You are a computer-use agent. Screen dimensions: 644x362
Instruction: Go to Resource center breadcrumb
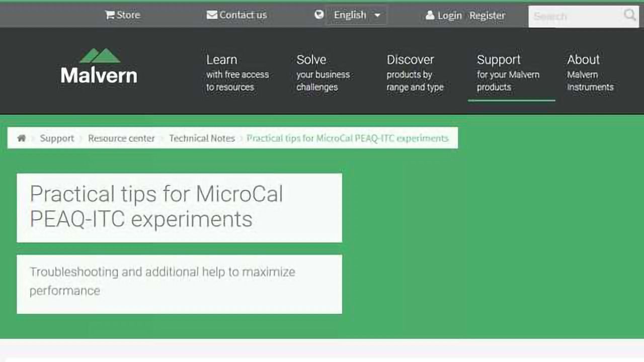121,138
